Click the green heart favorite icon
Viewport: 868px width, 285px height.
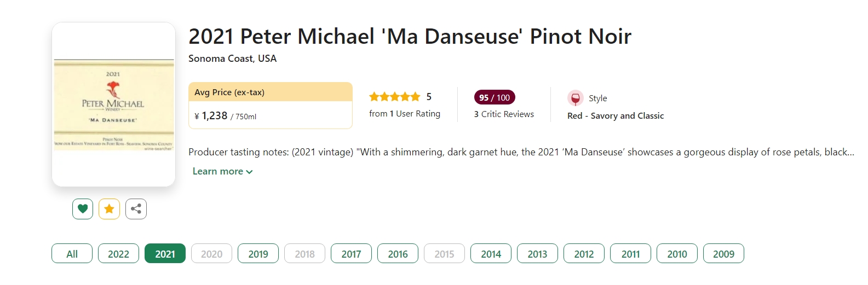(83, 208)
